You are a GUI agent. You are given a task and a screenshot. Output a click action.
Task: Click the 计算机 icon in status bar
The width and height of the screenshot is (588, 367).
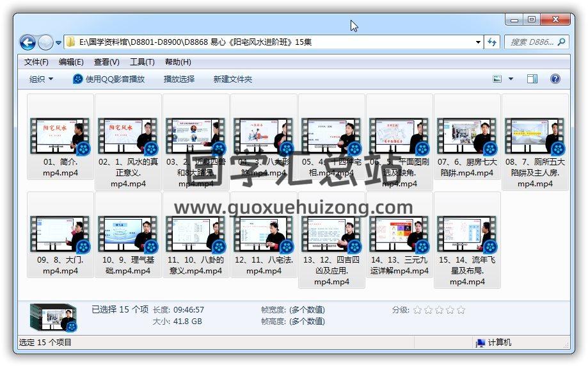[x=481, y=343]
